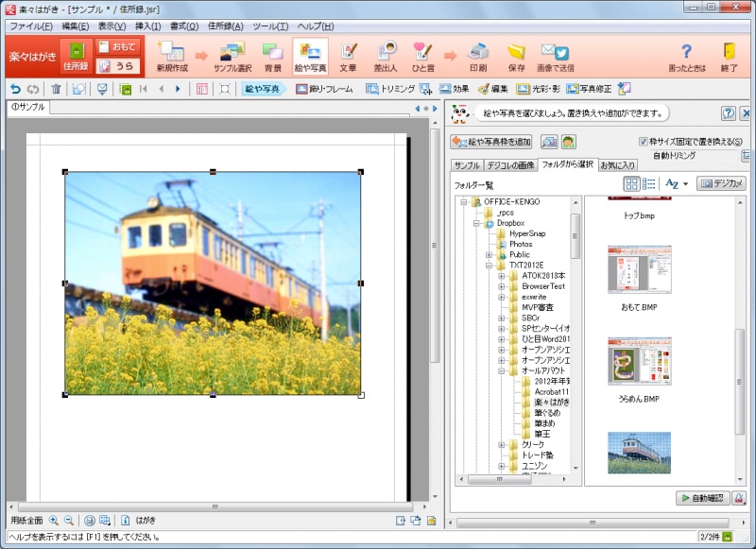Collapse the Dropbox folder tree node
Viewport: 756px width, 549px height.
click(477, 223)
